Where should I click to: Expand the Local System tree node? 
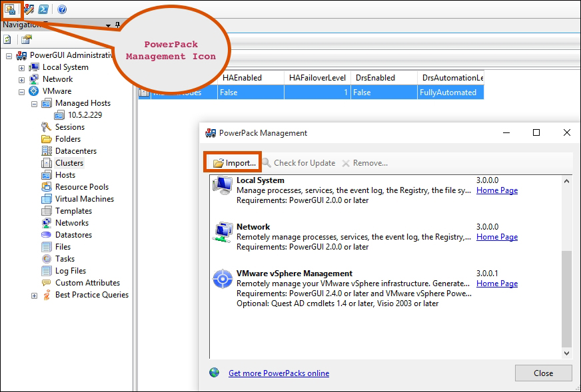[21, 68]
